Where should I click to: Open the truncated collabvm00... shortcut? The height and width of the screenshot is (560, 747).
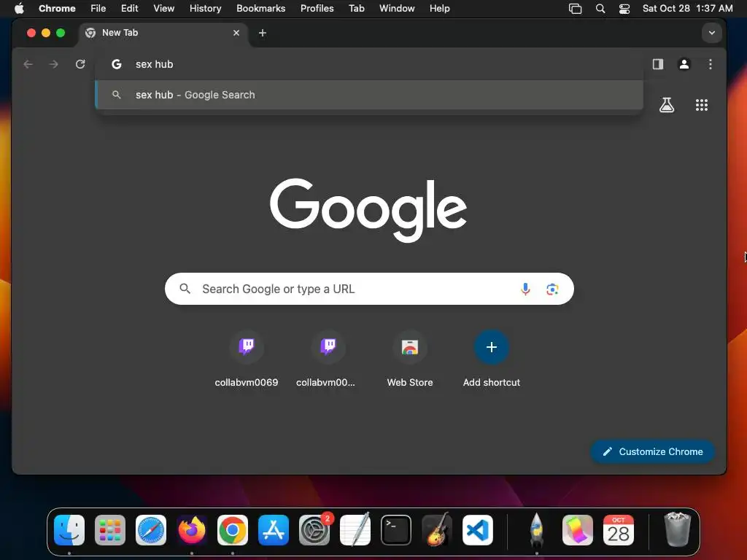pyautogui.click(x=328, y=359)
